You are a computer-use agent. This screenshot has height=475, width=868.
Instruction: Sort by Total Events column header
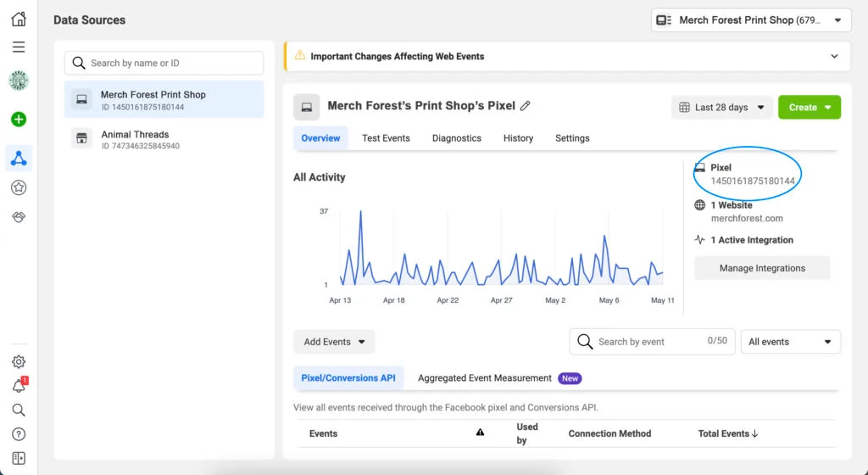point(728,433)
